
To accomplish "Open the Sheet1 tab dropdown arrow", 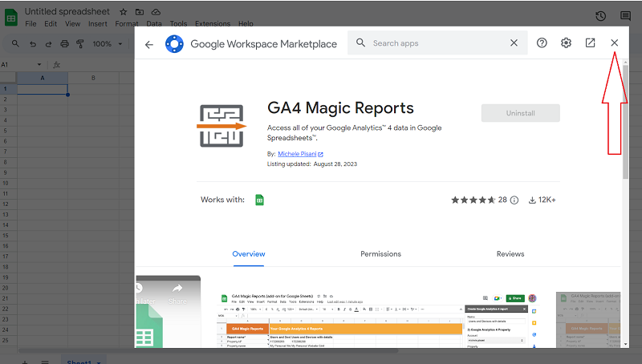I will (x=98, y=362).
